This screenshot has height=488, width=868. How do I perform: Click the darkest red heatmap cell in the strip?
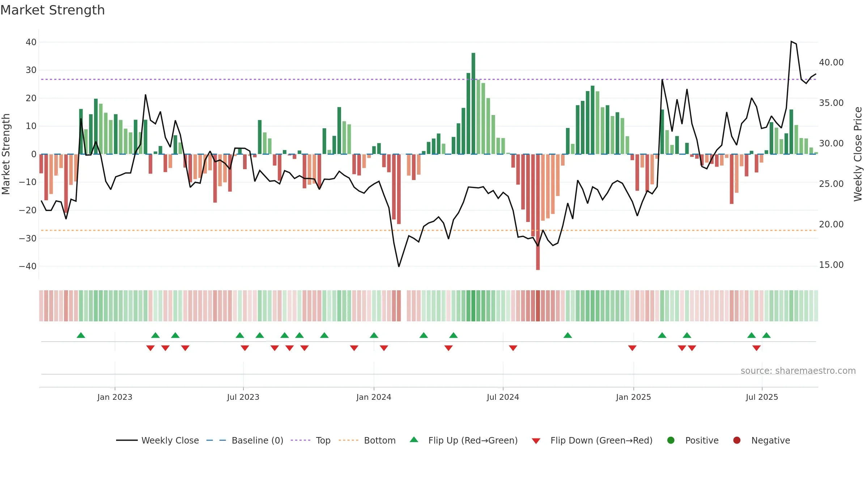click(538, 306)
